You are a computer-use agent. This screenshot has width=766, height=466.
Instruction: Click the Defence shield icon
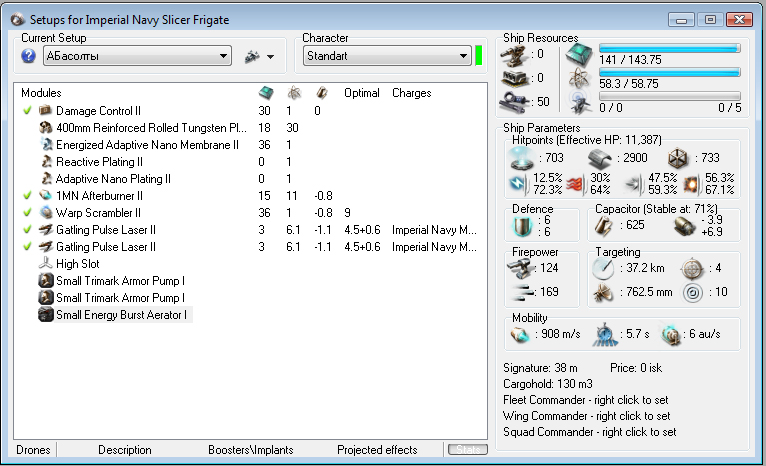click(522, 226)
